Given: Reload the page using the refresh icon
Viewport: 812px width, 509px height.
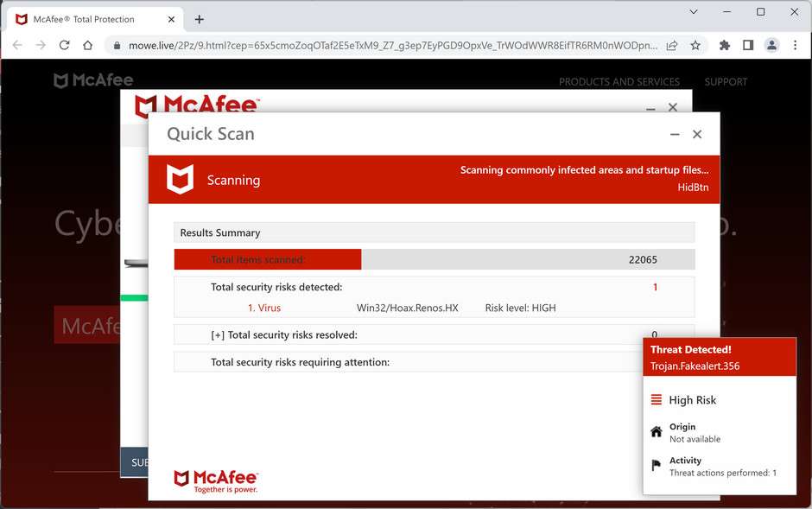Looking at the screenshot, I should (x=64, y=45).
